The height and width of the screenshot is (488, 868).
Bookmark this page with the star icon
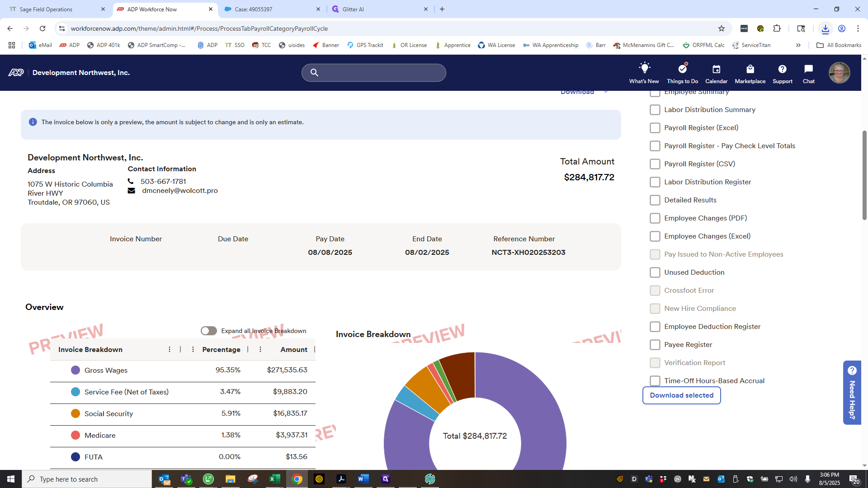pyautogui.click(x=722, y=28)
